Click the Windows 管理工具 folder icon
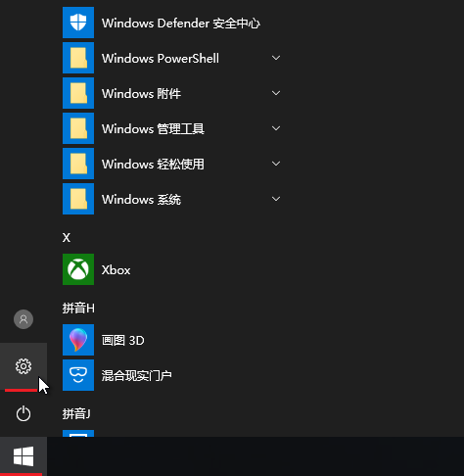Screen dimensions: 464x476 click(x=78, y=128)
